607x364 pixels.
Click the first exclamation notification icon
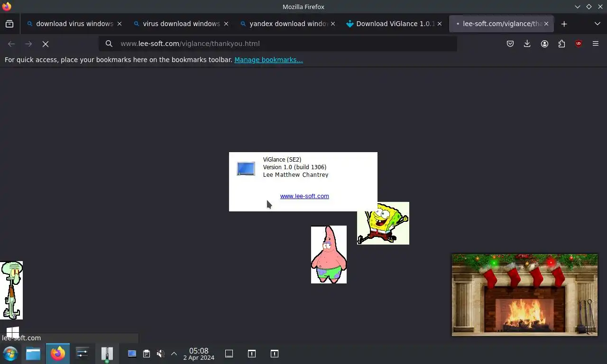click(x=252, y=354)
